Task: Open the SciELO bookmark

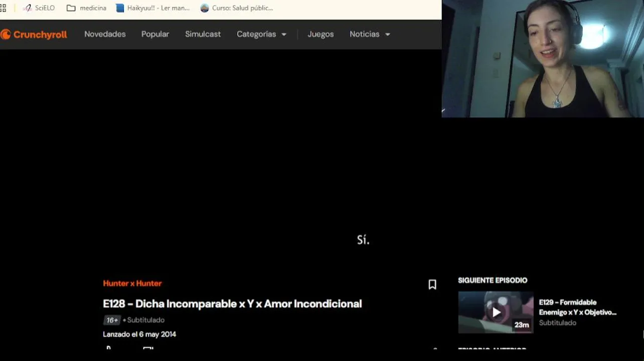Action: [39, 8]
